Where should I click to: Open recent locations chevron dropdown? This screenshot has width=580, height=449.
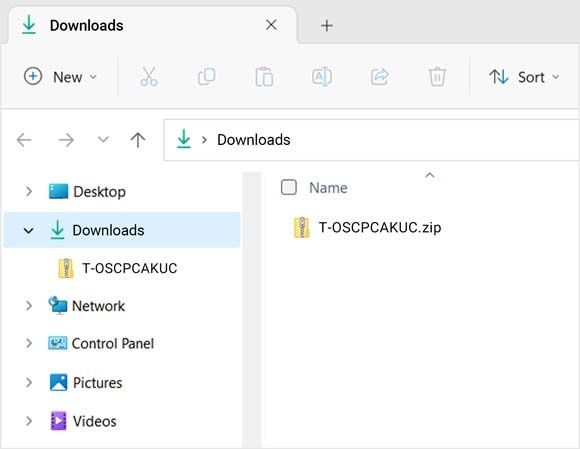click(x=103, y=139)
